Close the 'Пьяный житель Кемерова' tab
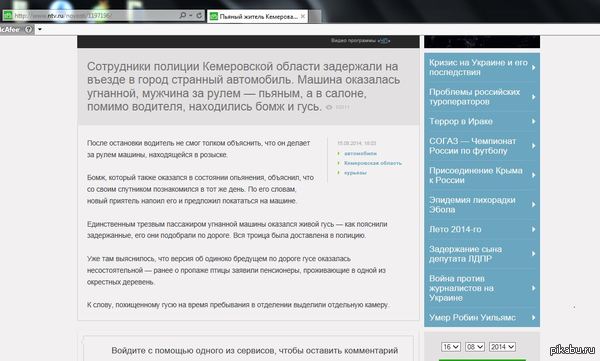The width and height of the screenshot is (600, 361). (x=303, y=16)
